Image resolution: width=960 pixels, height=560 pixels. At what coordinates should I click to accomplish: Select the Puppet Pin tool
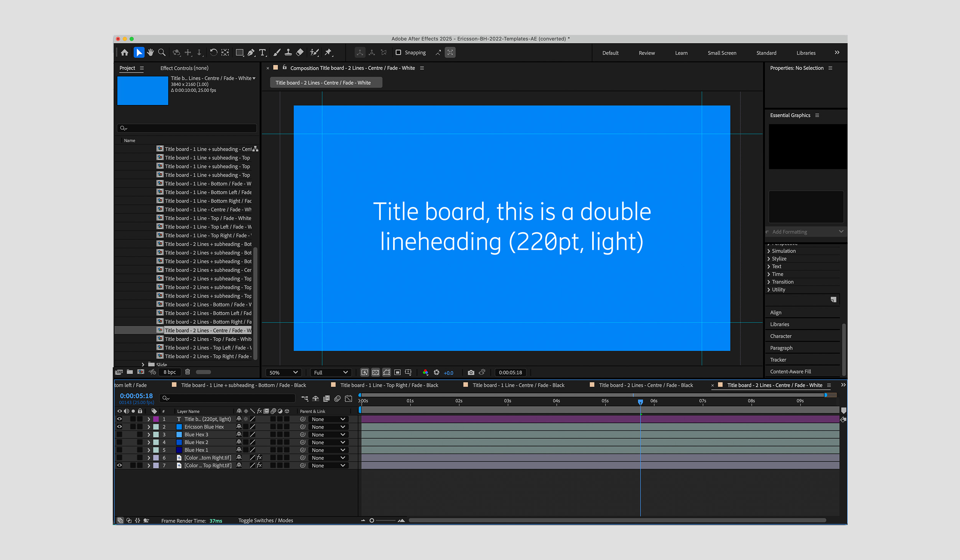click(x=329, y=53)
